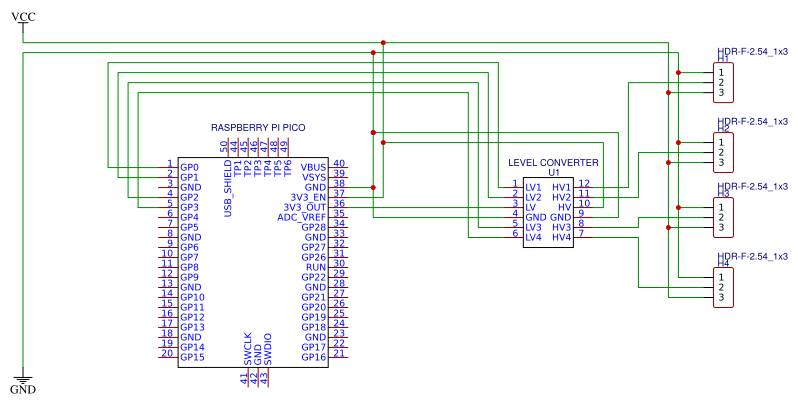
Task: Select the H1 header connector body
Action: pyautogui.click(x=723, y=83)
